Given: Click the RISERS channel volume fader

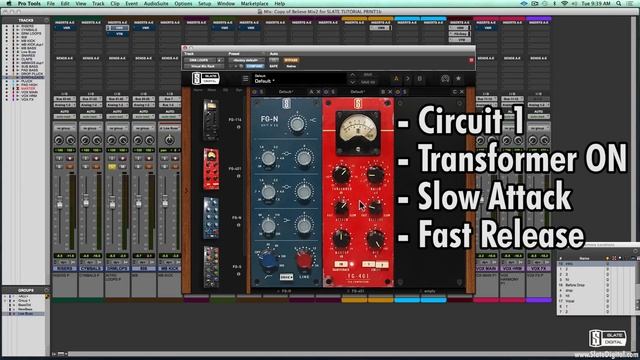Looking at the screenshot, I should click(60, 203).
